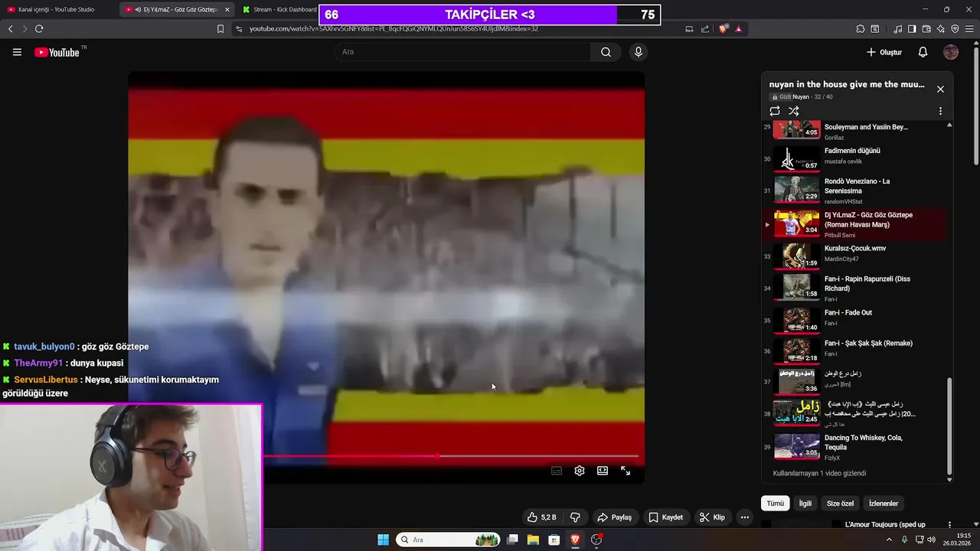Open Leo AI sparkle icon
980x551 pixels.
941,29
